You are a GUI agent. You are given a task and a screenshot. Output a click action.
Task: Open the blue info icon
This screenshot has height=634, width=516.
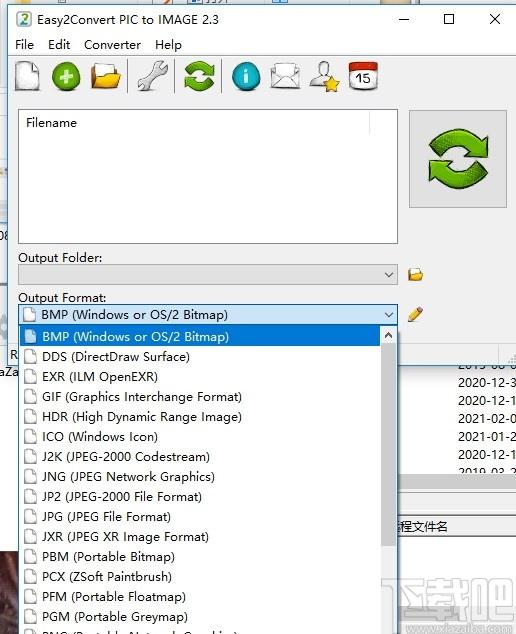click(x=246, y=76)
